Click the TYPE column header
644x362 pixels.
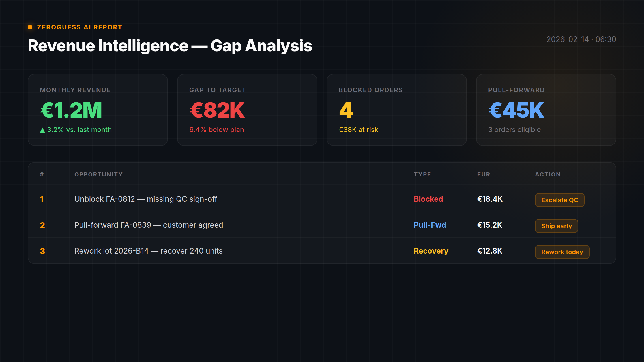point(422,174)
